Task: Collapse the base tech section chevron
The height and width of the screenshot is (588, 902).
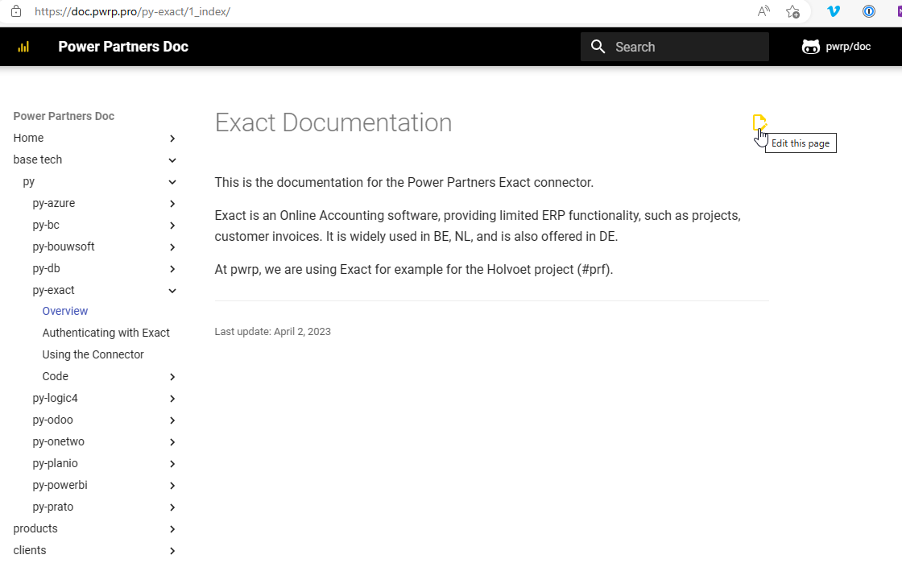Action: pyautogui.click(x=172, y=160)
